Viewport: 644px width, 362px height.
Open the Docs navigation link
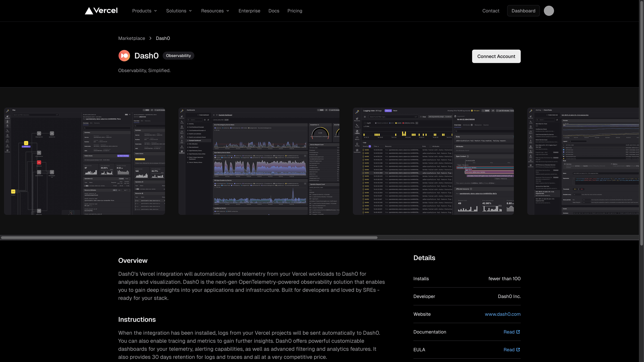click(x=274, y=11)
